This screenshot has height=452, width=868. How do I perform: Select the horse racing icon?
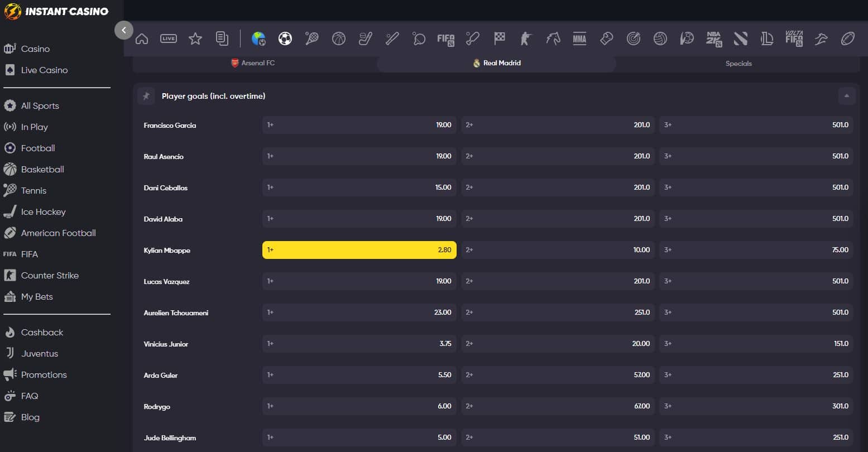tap(553, 39)
